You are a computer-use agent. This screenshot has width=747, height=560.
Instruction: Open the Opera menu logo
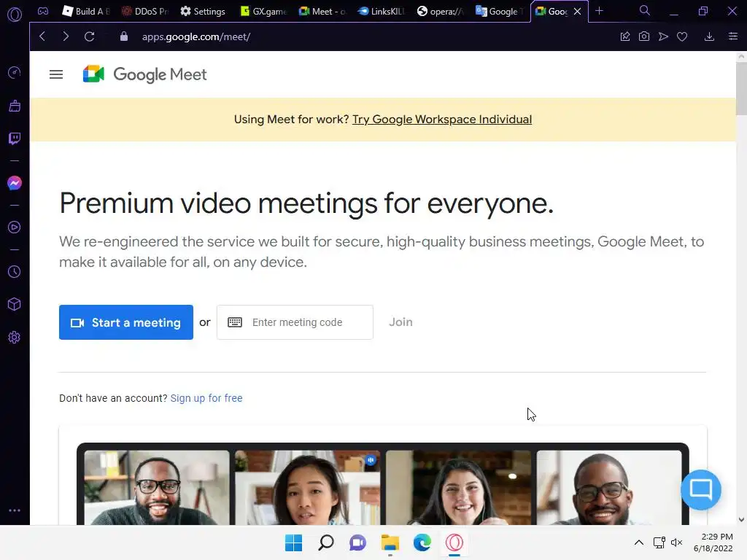tap(15, 15)
